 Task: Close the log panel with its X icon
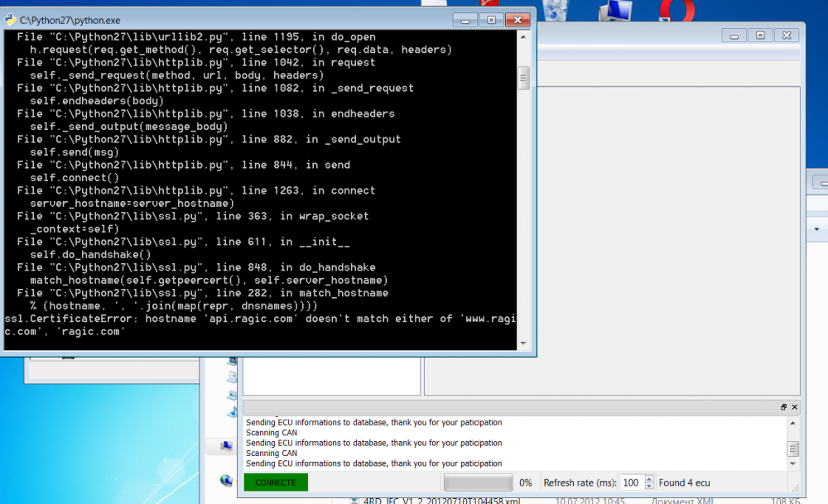point(794,407)
